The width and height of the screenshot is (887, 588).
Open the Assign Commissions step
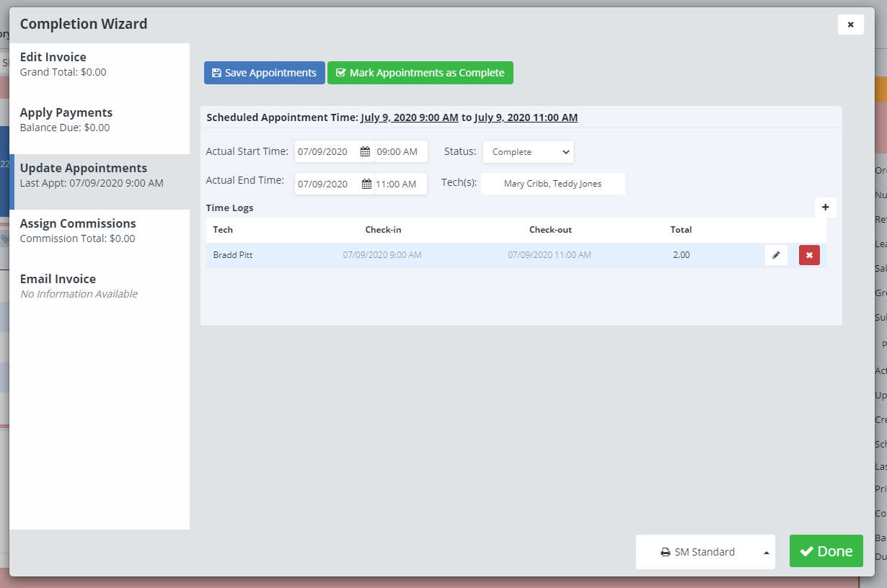pyautogui.click(x=100, y=230)
